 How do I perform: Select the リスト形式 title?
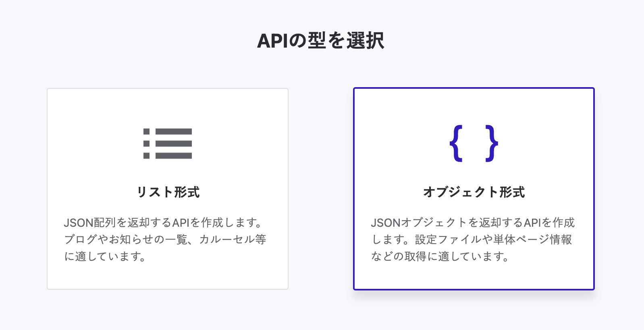point(168,192)
